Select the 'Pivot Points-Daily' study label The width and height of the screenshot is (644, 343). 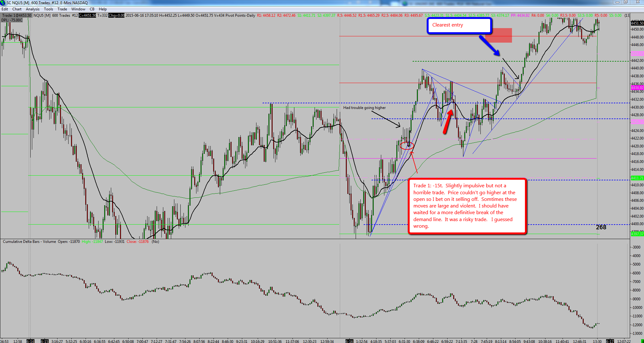point(240,15)
